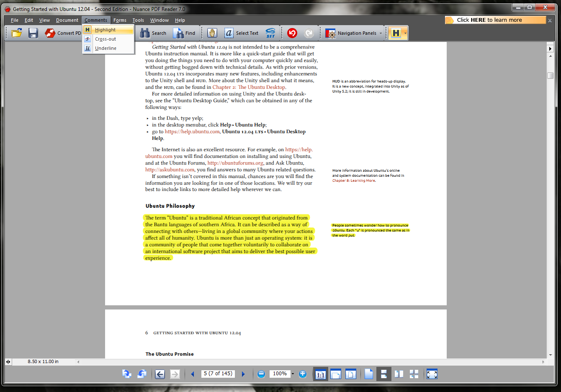Click the vertical scrollbar down arrow

pos(550,355)
